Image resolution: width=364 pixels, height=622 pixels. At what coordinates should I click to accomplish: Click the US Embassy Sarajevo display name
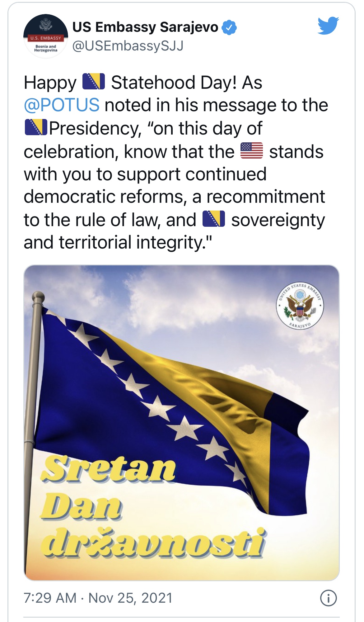(145, 27)
